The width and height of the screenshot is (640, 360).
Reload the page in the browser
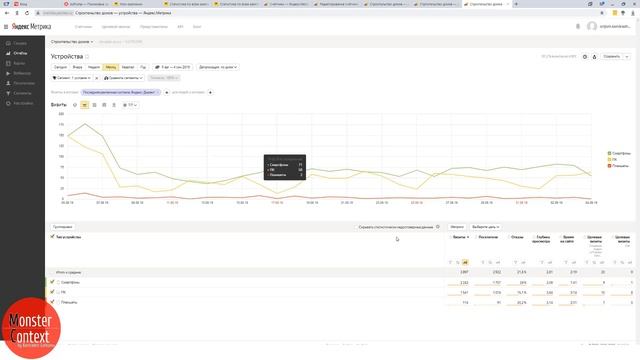[27, 13]
